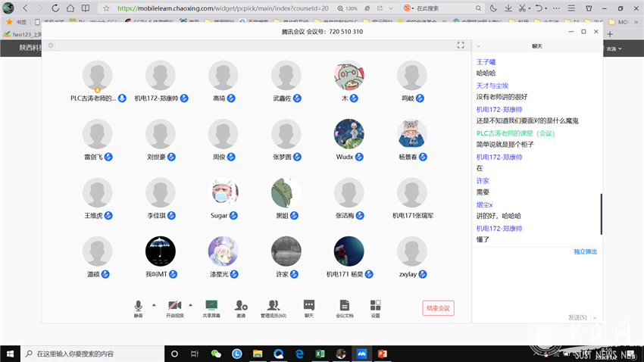The width and height of the screenshot is (644, 362).
Task: Click the red 结束会议 button
Action: pyautogui.click(x=438, y=308)
